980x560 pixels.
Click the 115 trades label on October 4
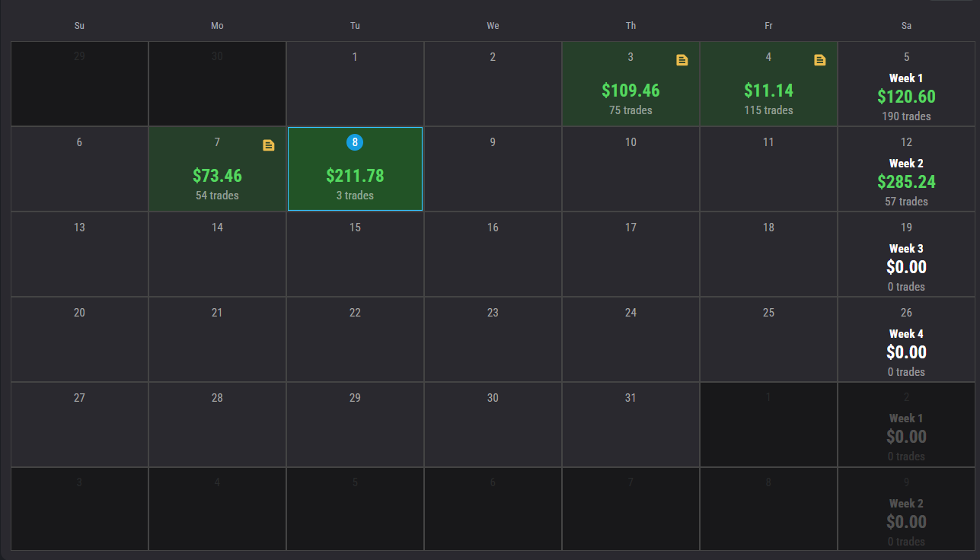pos(768,110)
